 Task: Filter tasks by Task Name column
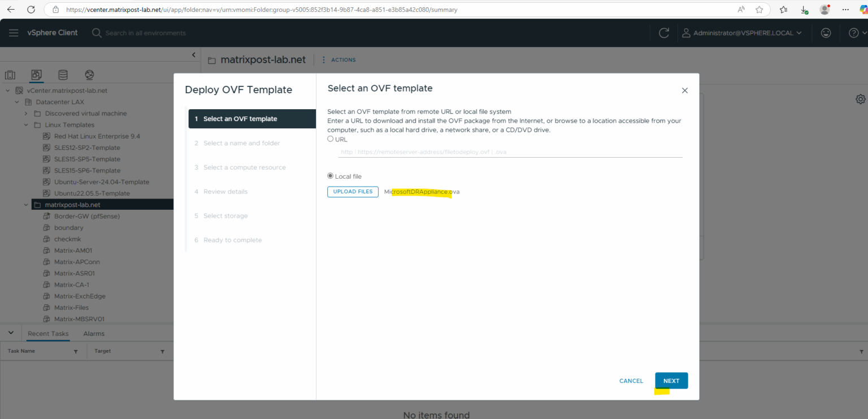coord(75,351)
